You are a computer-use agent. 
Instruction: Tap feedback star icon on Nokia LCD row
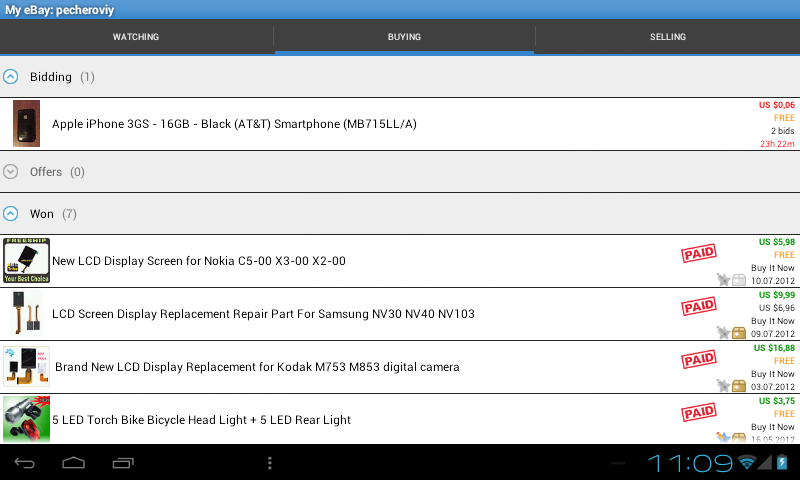point(723,279)
